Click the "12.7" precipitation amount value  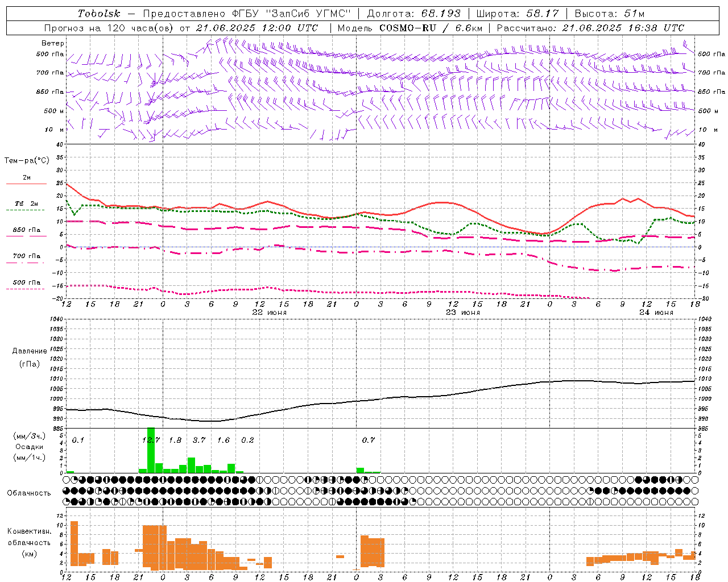[151, 440]
